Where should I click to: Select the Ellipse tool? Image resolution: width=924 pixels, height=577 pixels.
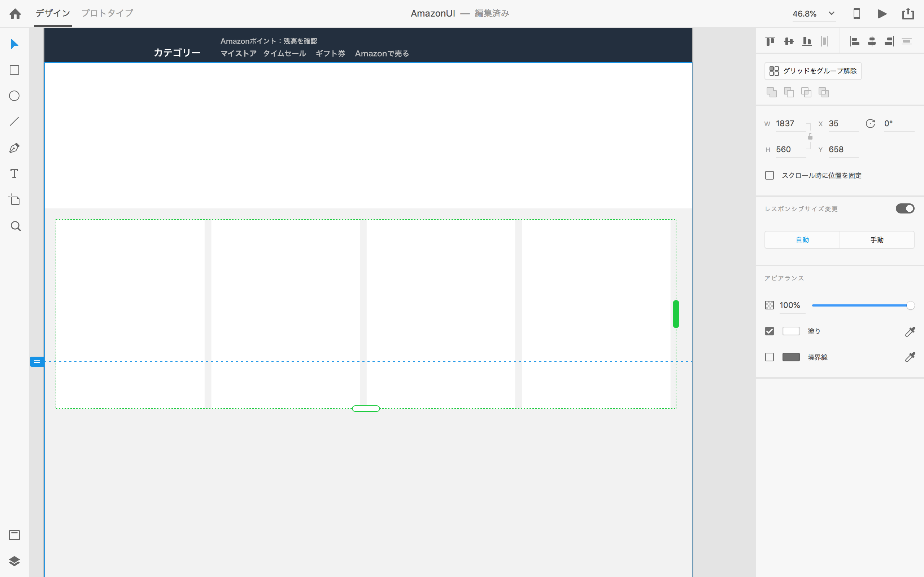[x=14, y=96]
